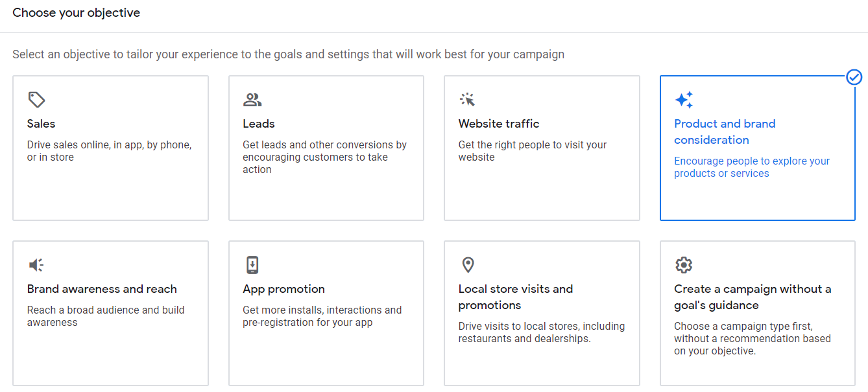Select the Website traffic objective title

pyautogui.click(x=498, y=124)
